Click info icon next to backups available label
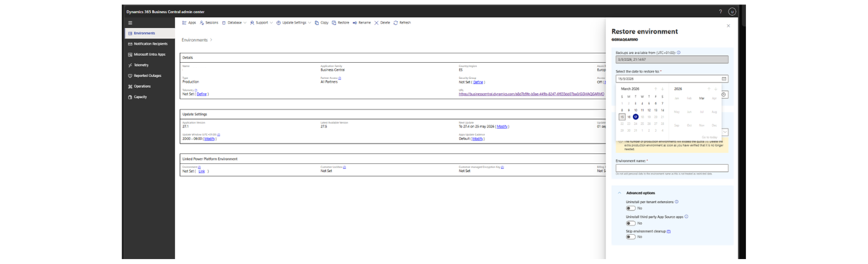 click(679, 52)
